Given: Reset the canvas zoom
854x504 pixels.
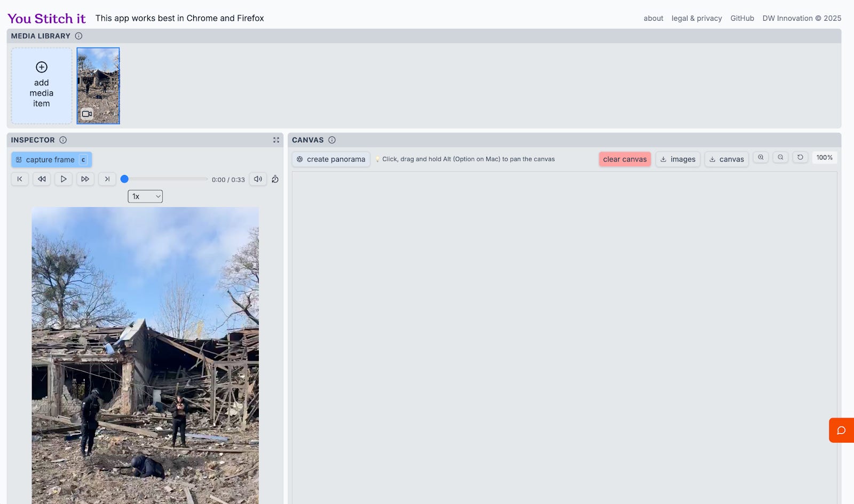Looking at the screenshot, I should point(800,157).
